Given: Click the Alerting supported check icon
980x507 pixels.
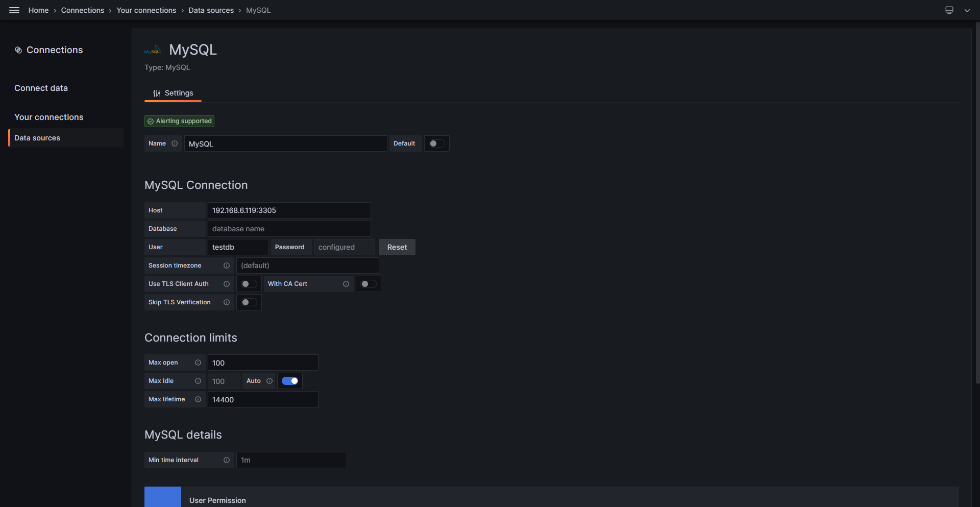Looking at the screenshot, I should 151,122.
